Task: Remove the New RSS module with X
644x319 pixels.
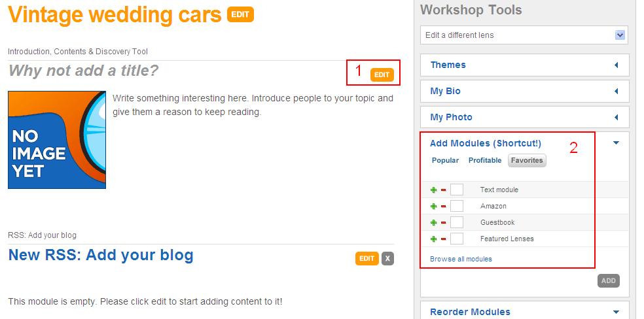Action: 388,258
